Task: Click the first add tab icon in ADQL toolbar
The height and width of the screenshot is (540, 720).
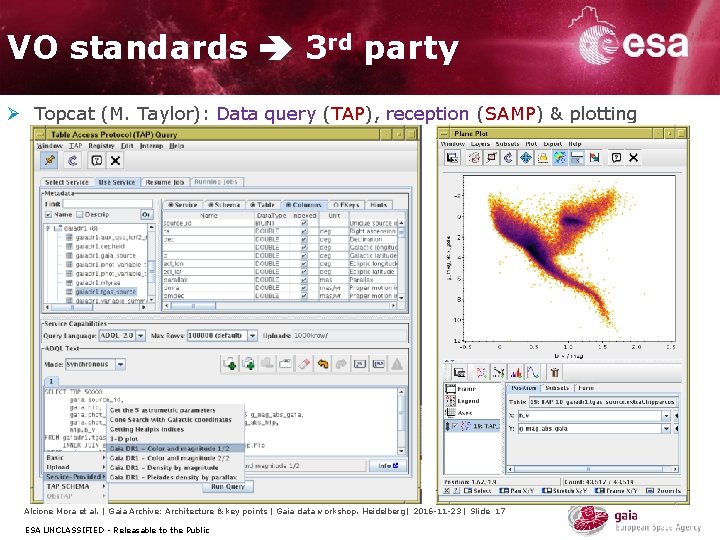Action: point(230,364)
